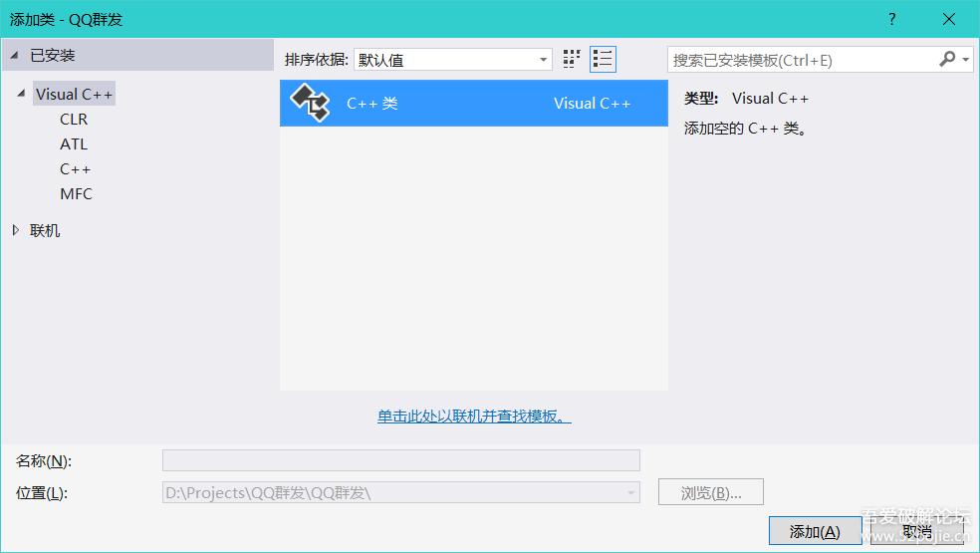
Task: Open the 位置 location dropdown
Action: [x=630, y=492]
